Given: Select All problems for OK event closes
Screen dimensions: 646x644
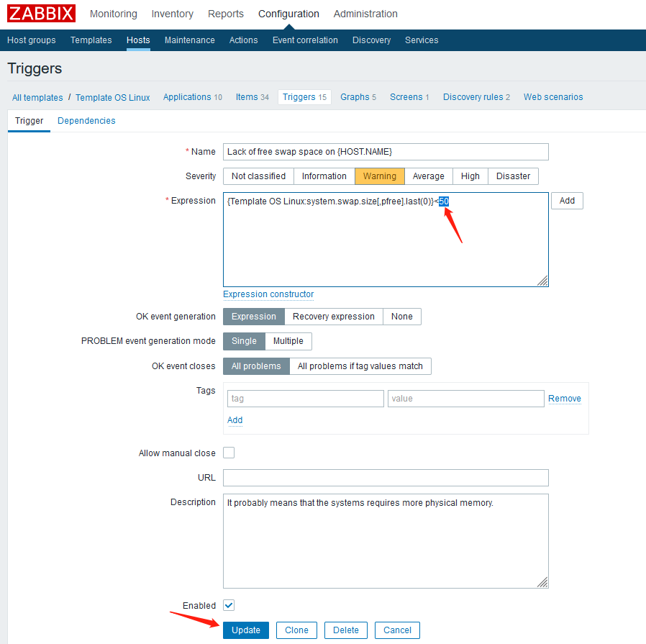Looking at the screenshot, I should tap(256, 366).
